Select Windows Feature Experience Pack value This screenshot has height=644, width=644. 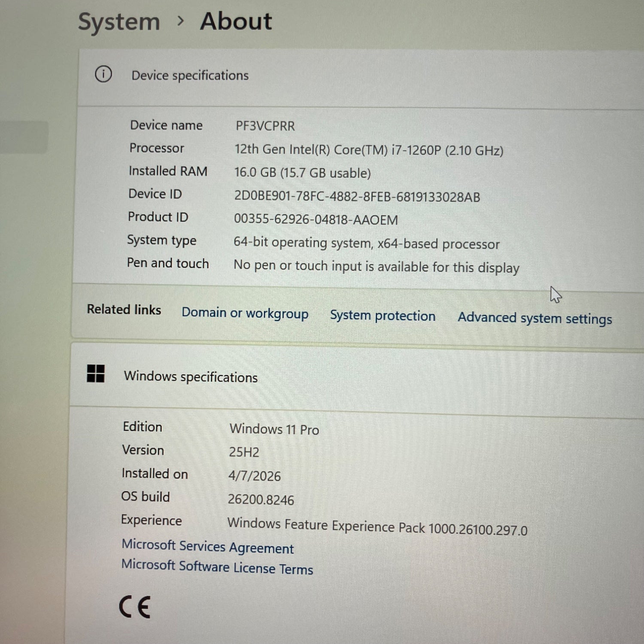point(377,526)
